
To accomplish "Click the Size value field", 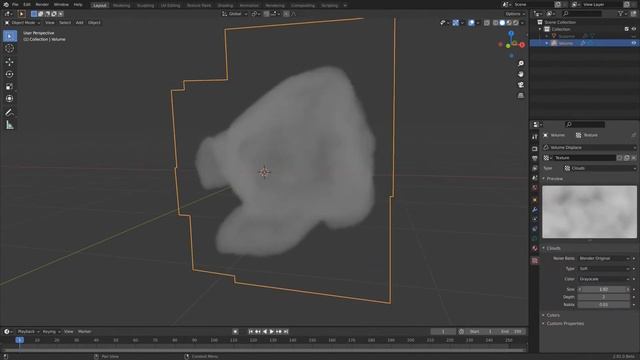I will (604, 289).
